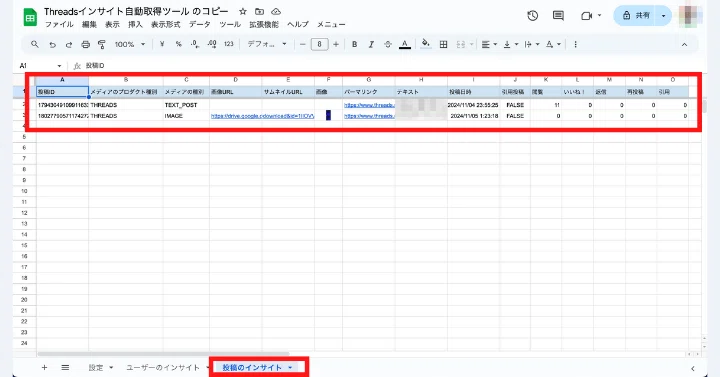Image resolution: width=720 pixels, height=377 pixels.
Task: Open text wrapping dropdown
Action: pyautogui.click(x=531, y=44)
